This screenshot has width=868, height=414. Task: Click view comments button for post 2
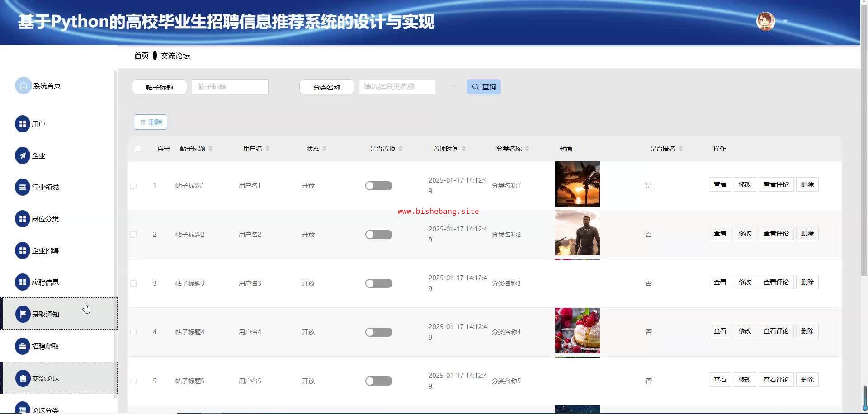776,233
